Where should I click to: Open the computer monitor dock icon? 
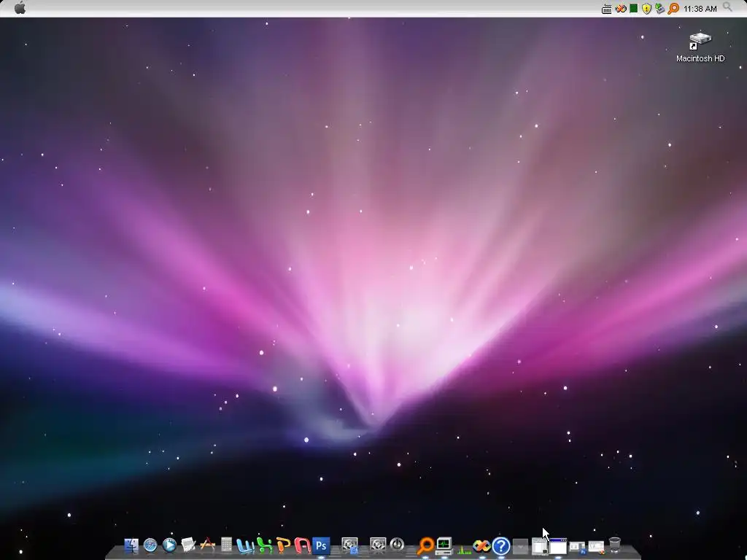pos(444,545)
